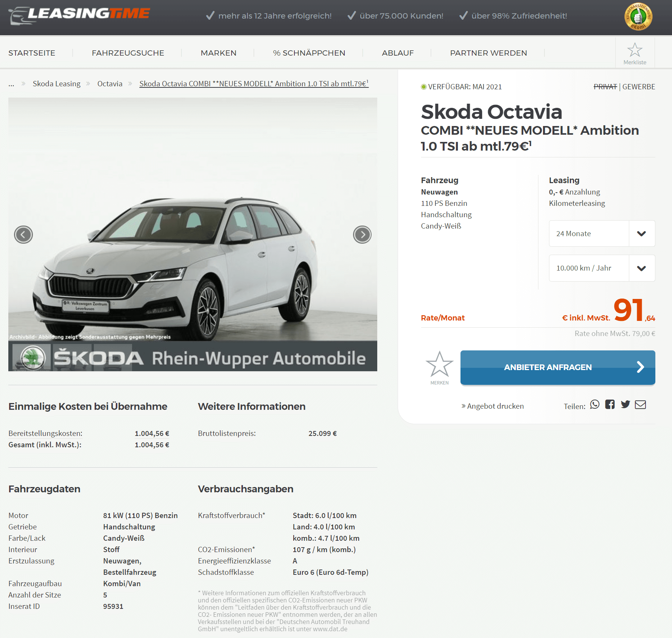Viewport: 672px width, 638px height.
Task: Switch to Privat pricing
Action: click(x=605, y=87)
